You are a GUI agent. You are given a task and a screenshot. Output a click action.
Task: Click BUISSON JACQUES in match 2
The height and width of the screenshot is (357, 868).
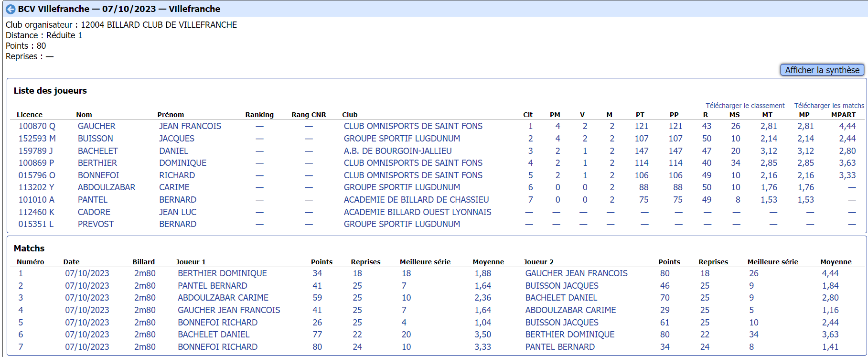[x=562, y=286]
